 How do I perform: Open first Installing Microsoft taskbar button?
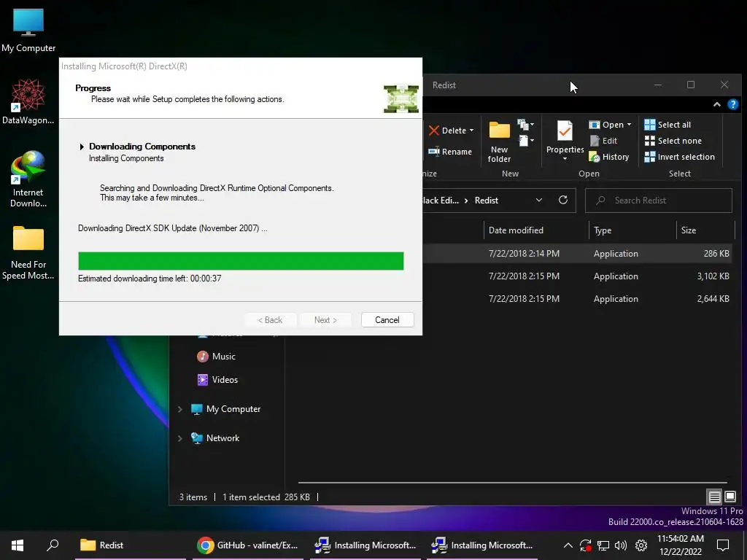pos(365,545)
